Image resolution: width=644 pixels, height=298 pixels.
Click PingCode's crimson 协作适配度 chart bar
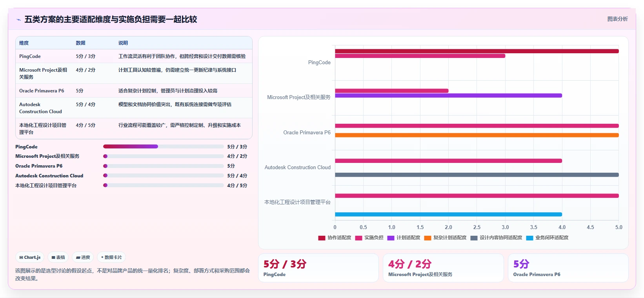[x=477, y=51]
